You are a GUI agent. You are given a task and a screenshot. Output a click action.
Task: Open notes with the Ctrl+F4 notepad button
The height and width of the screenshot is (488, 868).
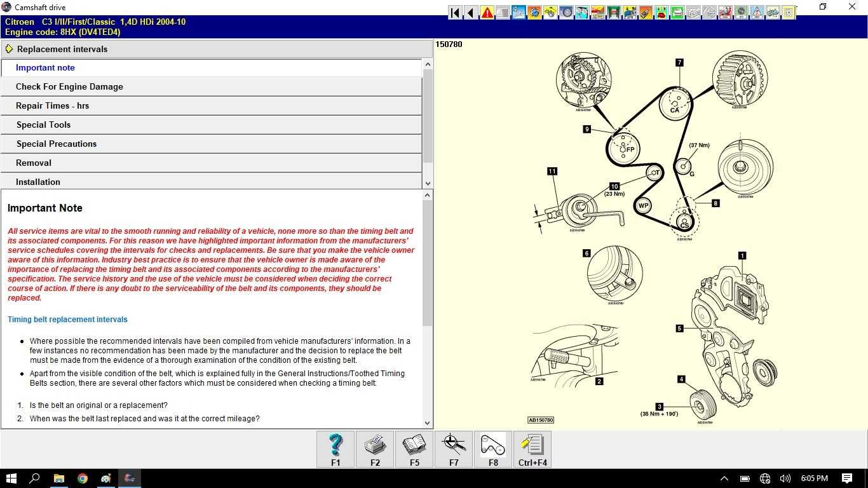point(532,449)
